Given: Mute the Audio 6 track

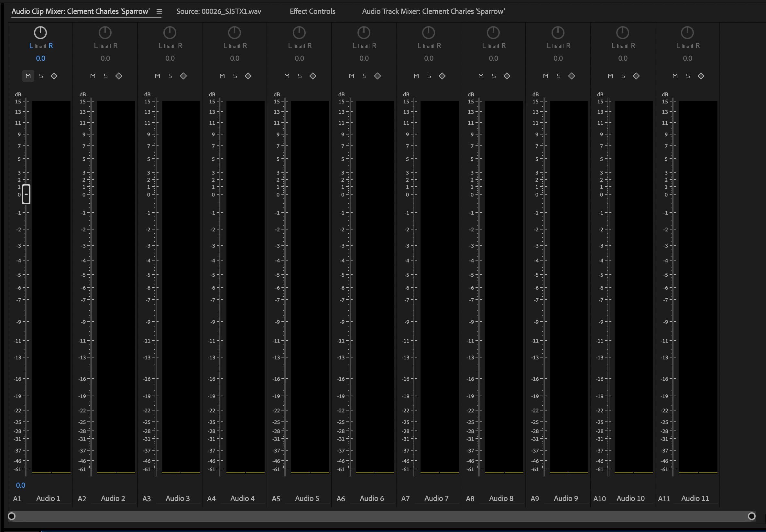Looking at the screenshot, I should click(x=352, y=76).
